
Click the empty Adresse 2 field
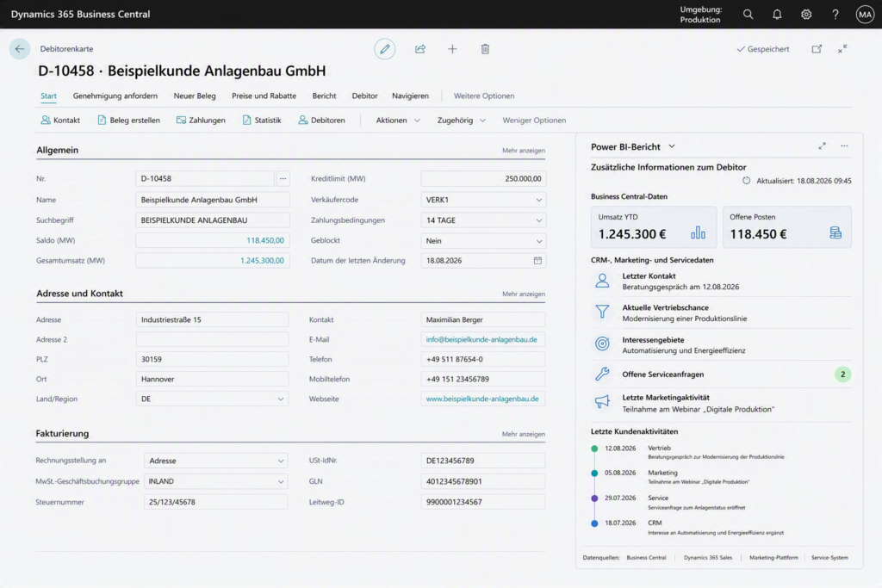click(x=212, y=339)
